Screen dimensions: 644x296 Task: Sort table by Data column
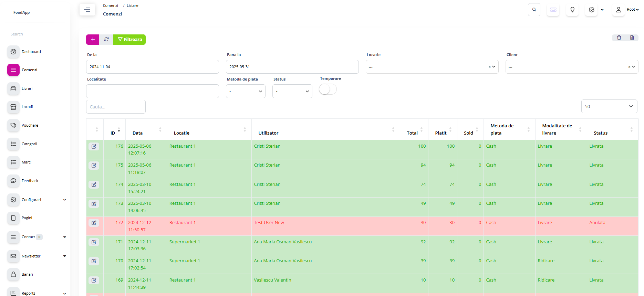tap(146, 130)
